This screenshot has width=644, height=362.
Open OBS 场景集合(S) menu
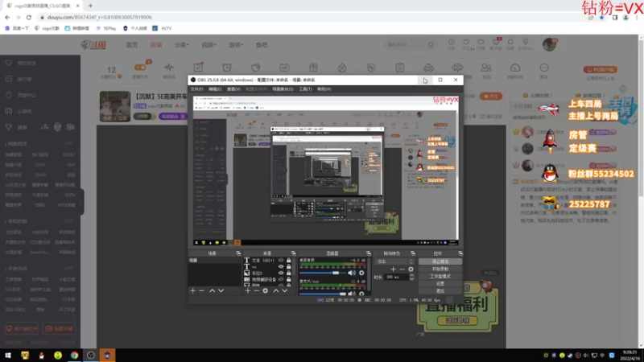pyautogui.click(x=283, y=89)
